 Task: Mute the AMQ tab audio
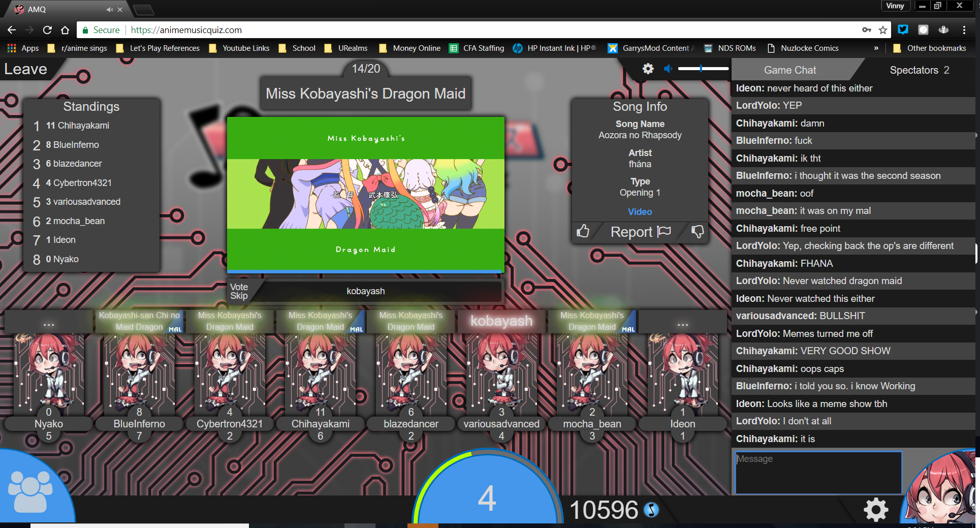coord(110,10)
